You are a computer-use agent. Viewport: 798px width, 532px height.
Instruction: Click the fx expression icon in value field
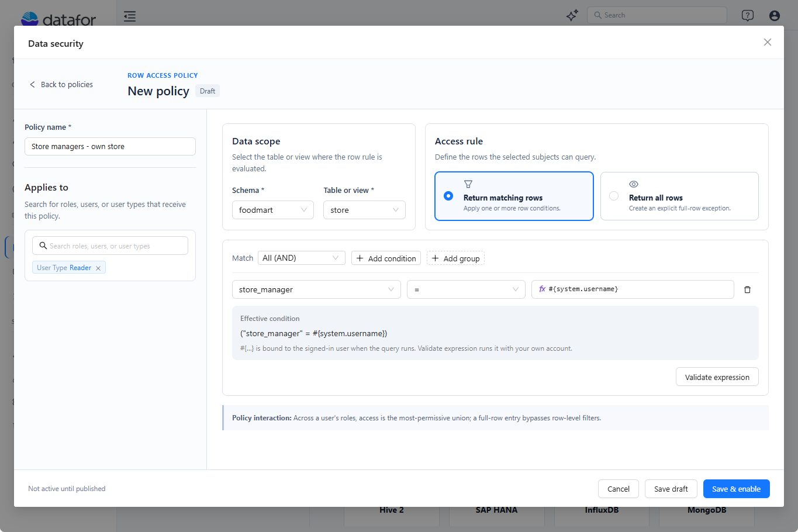(x=542, y=289)
